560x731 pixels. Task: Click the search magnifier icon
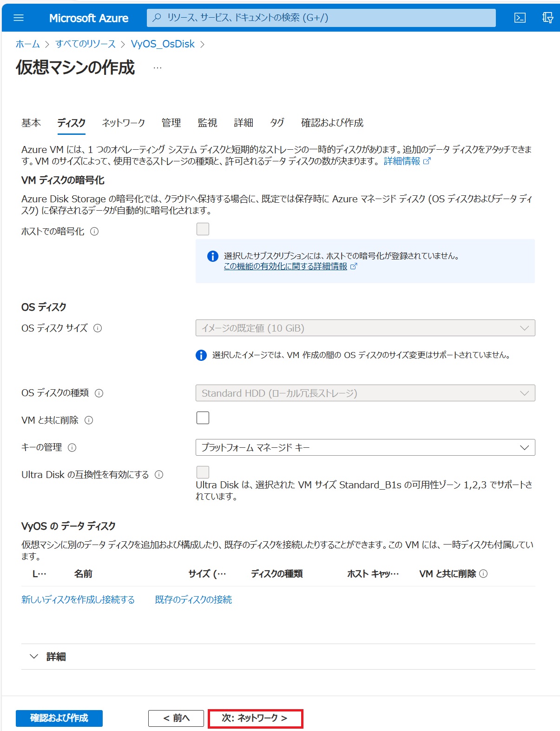coord(157,18)
